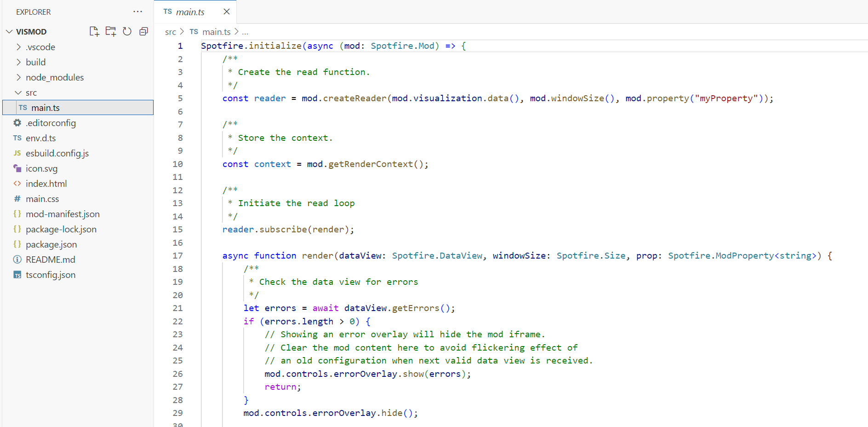Click the TS icon beside main.ts in tree
868x427 pixels.
pos(23,108)
